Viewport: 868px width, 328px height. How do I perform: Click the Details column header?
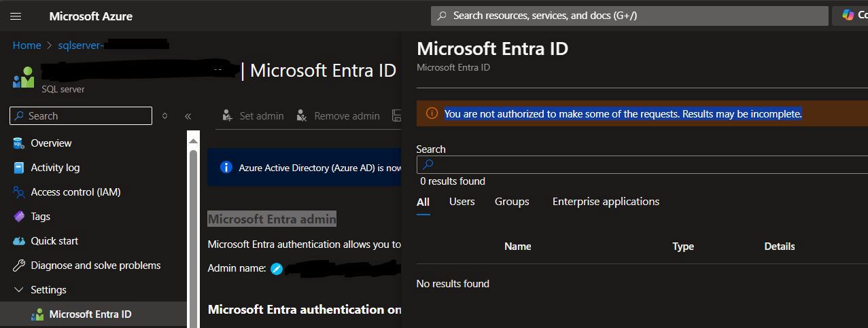(x=780, y=247)
